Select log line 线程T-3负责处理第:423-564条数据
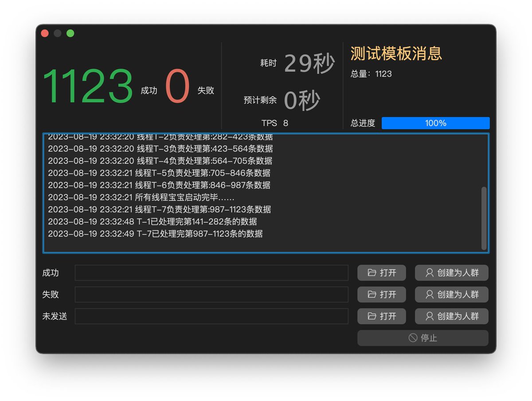Viewport: 532px width, 401px height. [160, 149]
